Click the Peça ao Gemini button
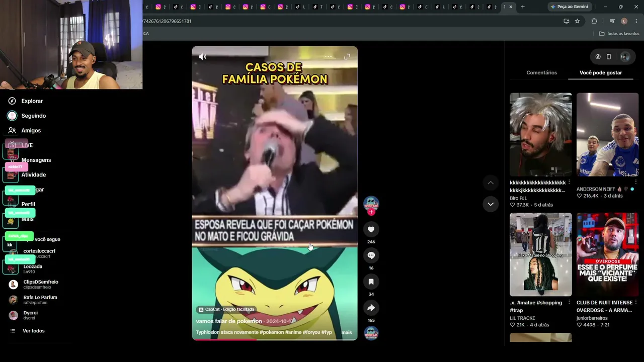The width and height of the screenshot is (644, 362). pyautogui.click(x=570, y=7)
